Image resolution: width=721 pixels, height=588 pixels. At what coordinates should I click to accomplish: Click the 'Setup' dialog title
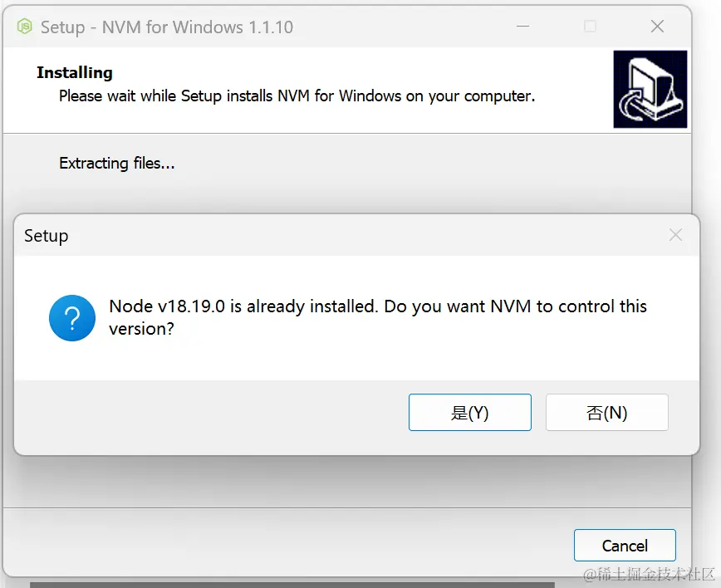click(46, 236)
